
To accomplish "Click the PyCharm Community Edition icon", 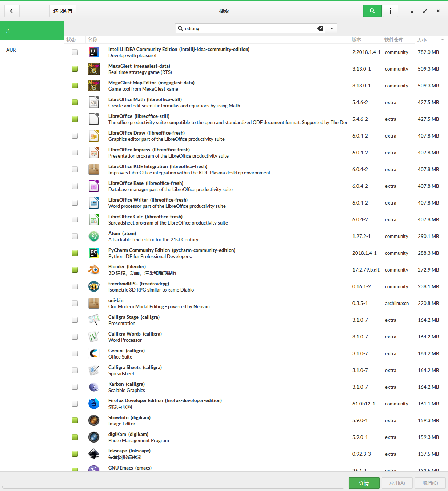I will click(94, 253).
